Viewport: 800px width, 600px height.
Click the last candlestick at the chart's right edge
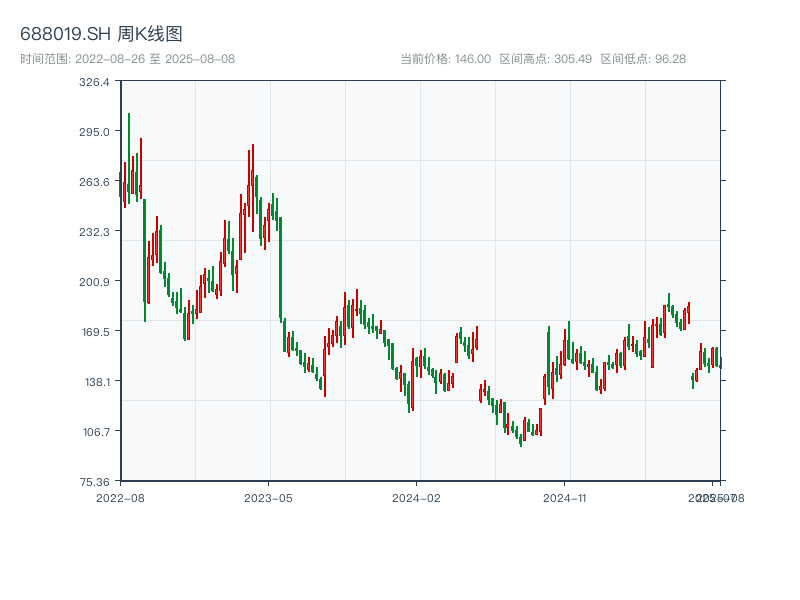tap(720, 362)
